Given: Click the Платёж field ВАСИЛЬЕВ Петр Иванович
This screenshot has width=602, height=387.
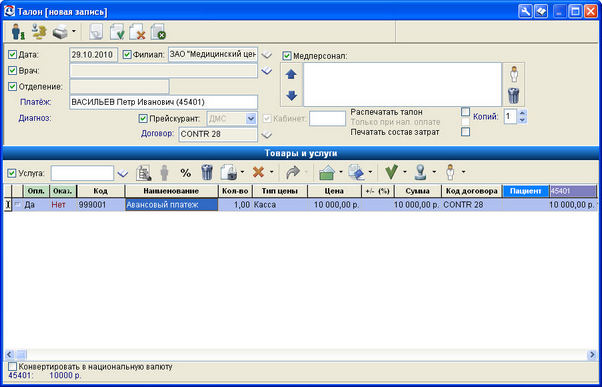Looking at the screenshot, I should pos(164,103).
